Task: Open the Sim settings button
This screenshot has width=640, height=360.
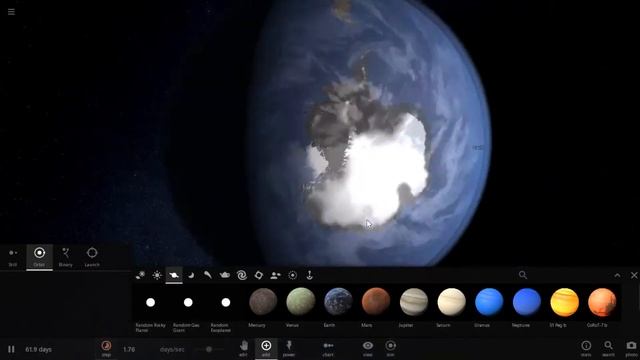Action: point(391,348)
